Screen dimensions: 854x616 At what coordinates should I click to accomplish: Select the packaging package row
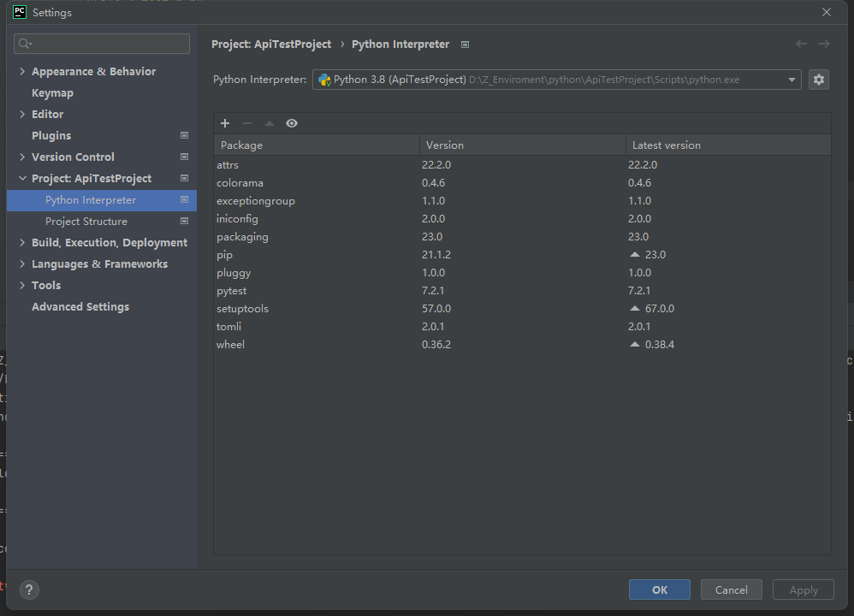(x=522, y=236)
